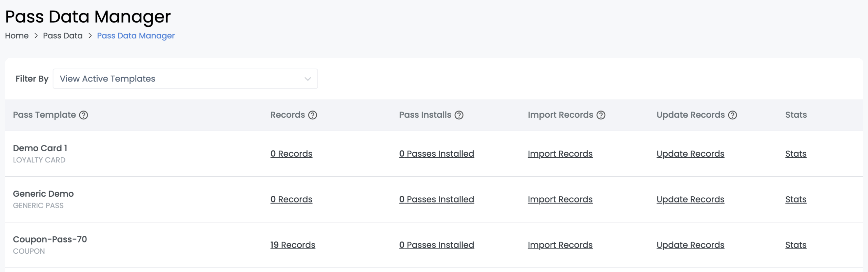This screenshot has height=272, width=868.
Task: Click the Records column help icon
Action: [313, 115]
